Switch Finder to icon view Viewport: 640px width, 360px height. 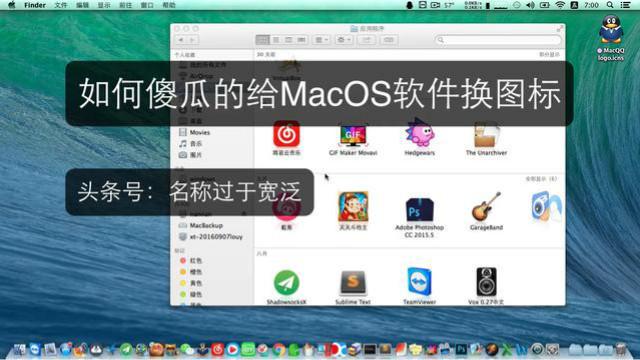(x=262, y=40)
